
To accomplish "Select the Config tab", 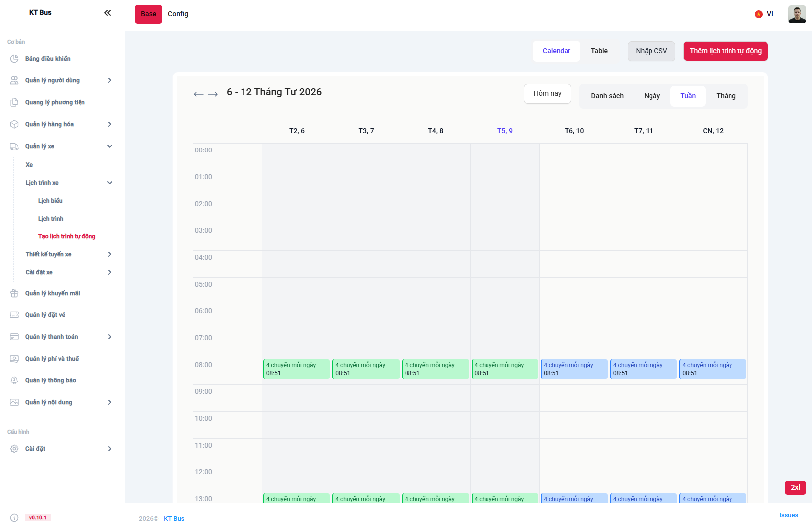I will [x=178, y=14].
